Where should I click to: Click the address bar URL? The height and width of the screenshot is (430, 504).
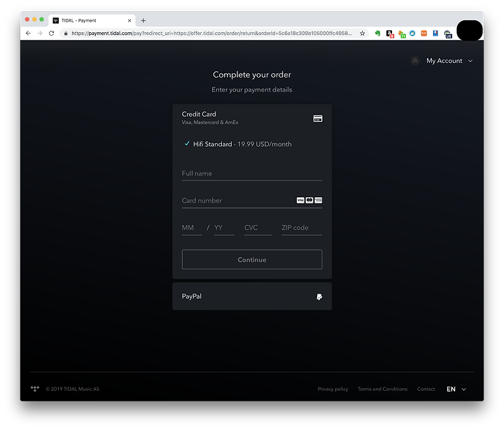tap(211, 33)
